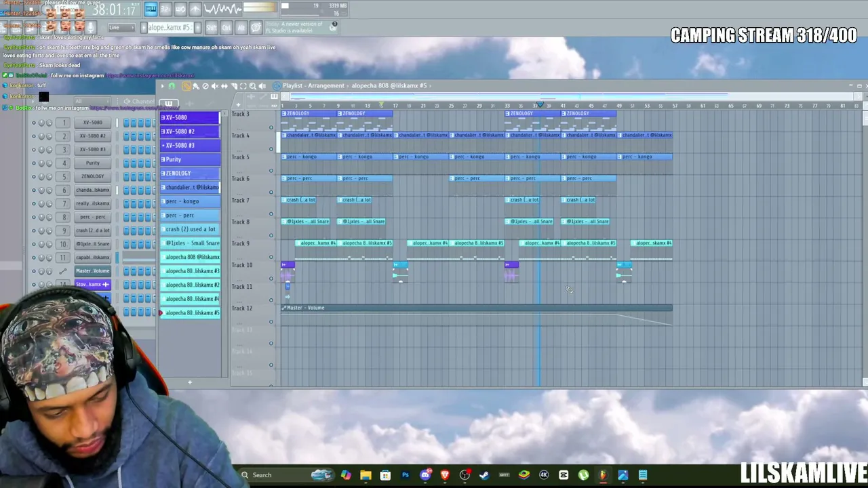Open Photoshop from the taskbar
The height and width of the screenshot is (488, 868).
(x=405, y=475)
